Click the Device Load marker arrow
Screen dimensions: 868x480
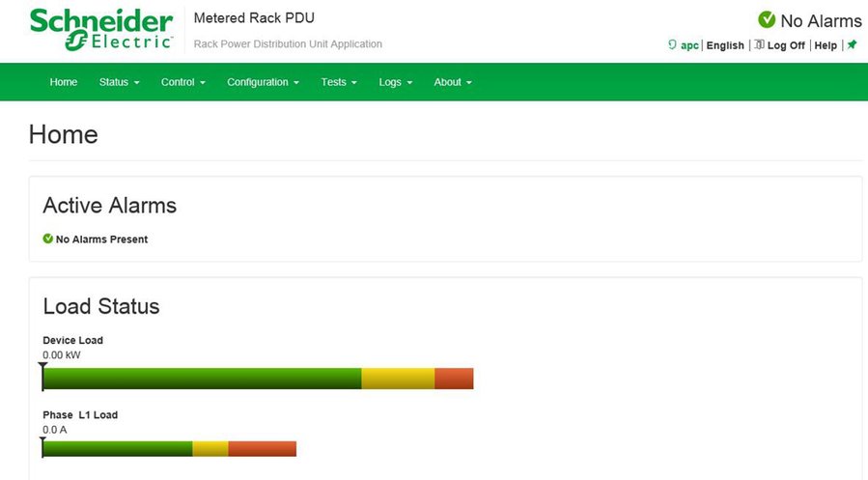tap(42, 367)
